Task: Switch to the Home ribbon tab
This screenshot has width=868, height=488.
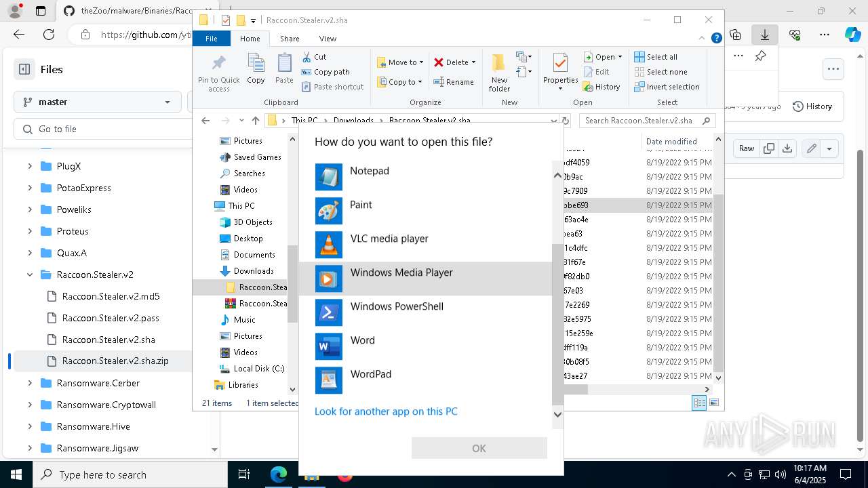Action: point(250,39)
